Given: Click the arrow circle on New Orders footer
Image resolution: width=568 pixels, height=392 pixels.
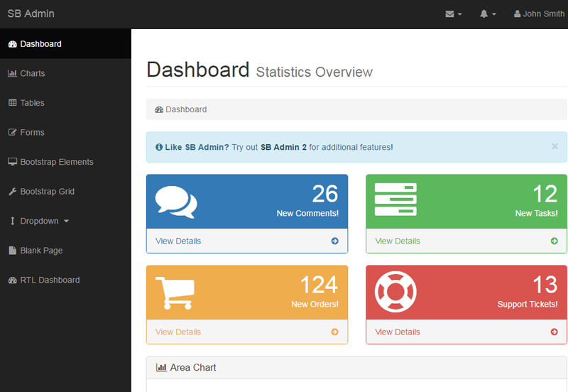Looking at the screenshot, I should [334, 332].
